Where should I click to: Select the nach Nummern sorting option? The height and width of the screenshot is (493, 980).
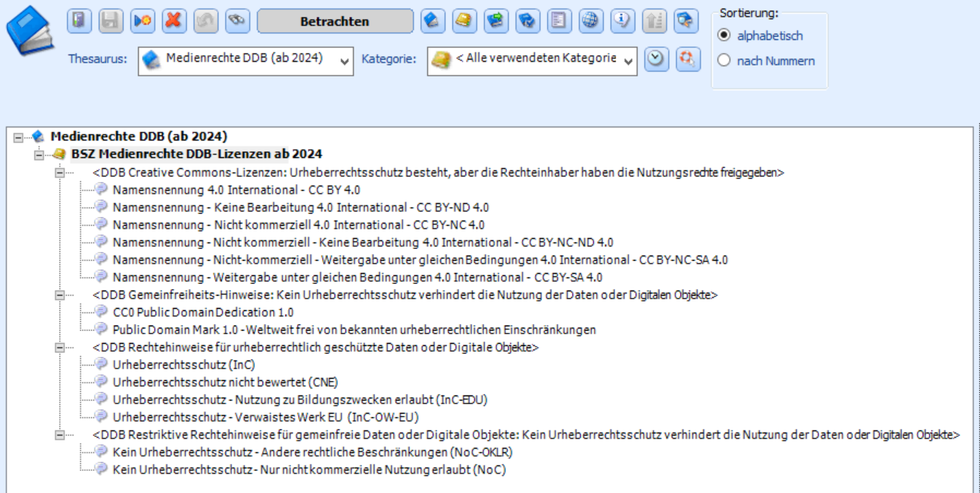(x=723, y=60)
